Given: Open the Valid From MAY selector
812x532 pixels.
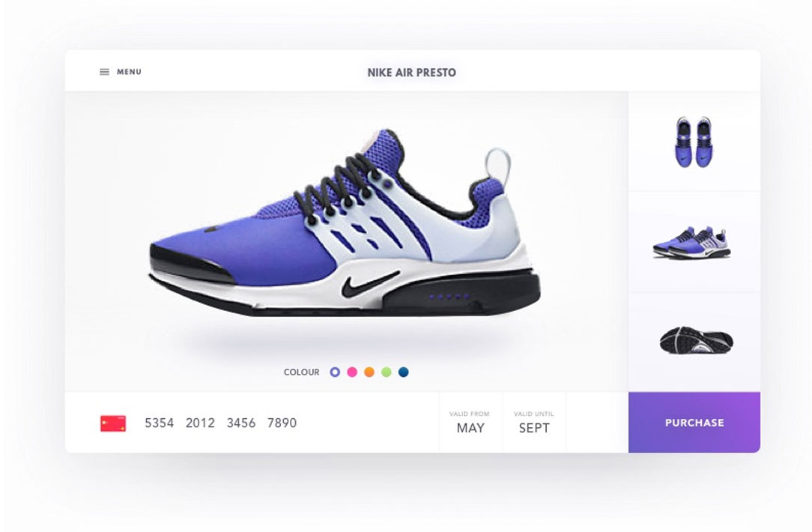Looking at the screenshot, I should coord(470,422).
